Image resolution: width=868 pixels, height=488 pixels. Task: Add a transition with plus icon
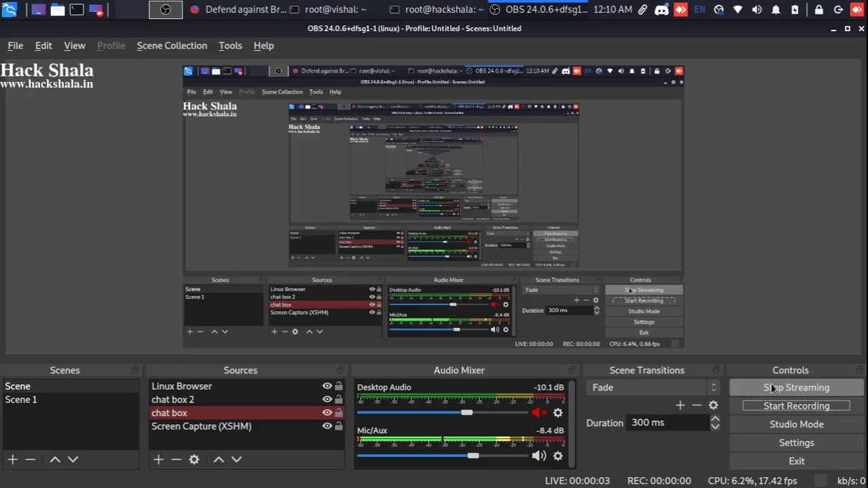pyautogui.click(x=680, y=405)
